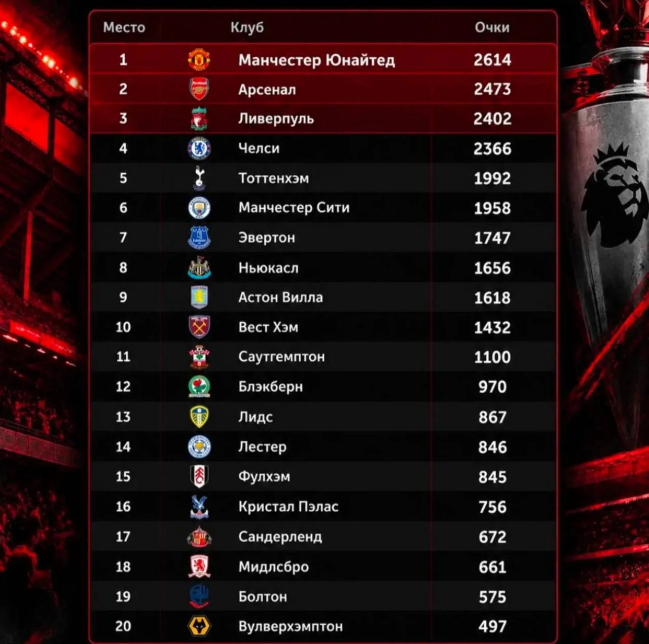This screenshot has height=644, width=649.
Task: Select the Newcastle crest icon
Action: (x=199, y=268)
